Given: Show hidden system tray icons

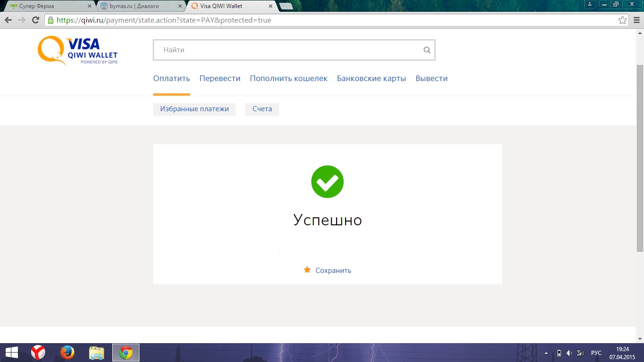Looking at the screenshot, I should (x=546, y=353).
